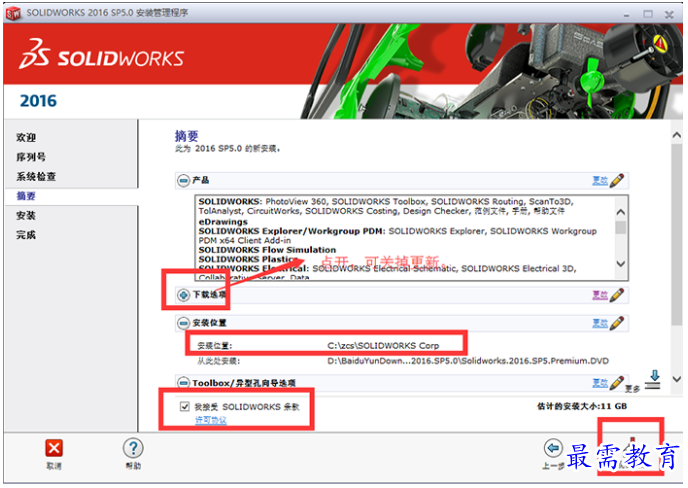The height and width of the screenshot is (488, 688).
Task: Click pencil edit icon for 下载选项
Action: (x=617, y=294)
